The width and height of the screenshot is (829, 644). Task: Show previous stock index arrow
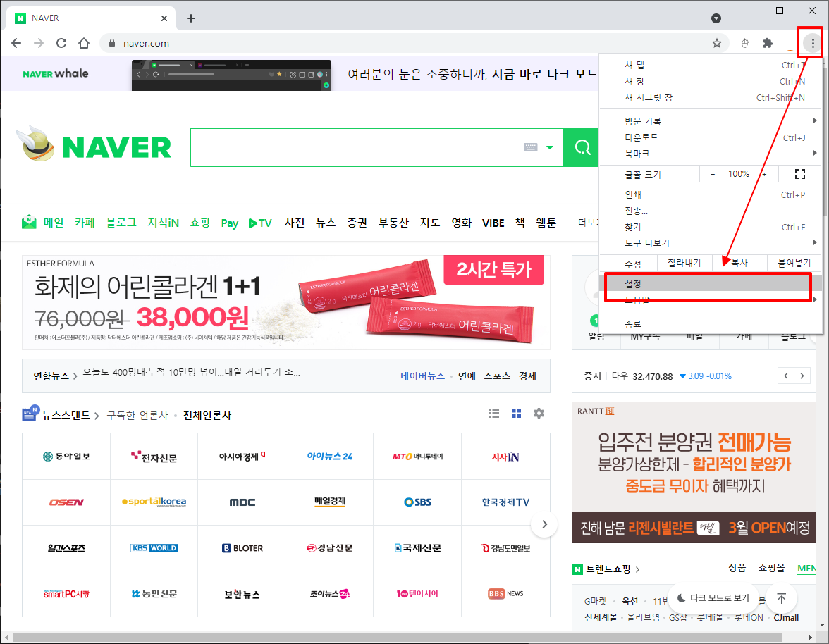[786, 376]
